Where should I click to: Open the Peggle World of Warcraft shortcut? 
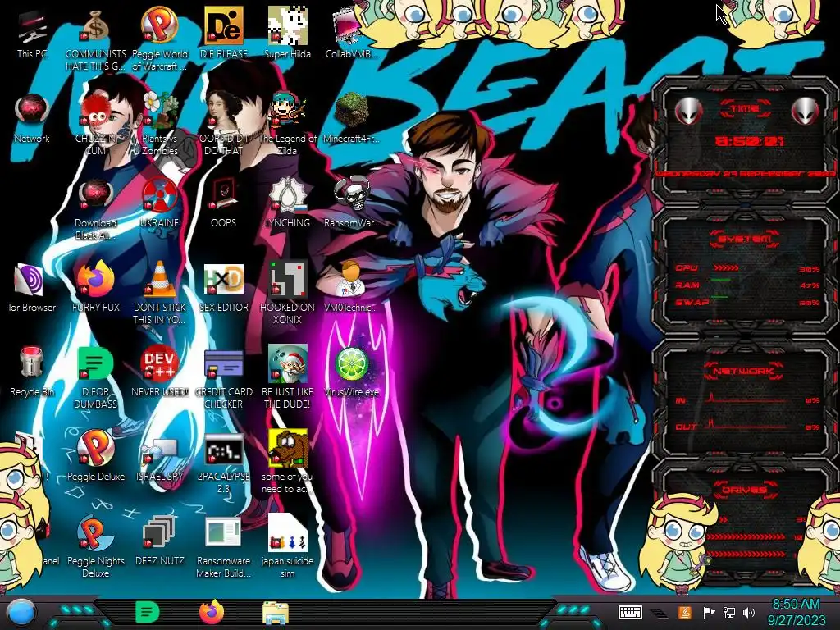click(x=160, y=40)
